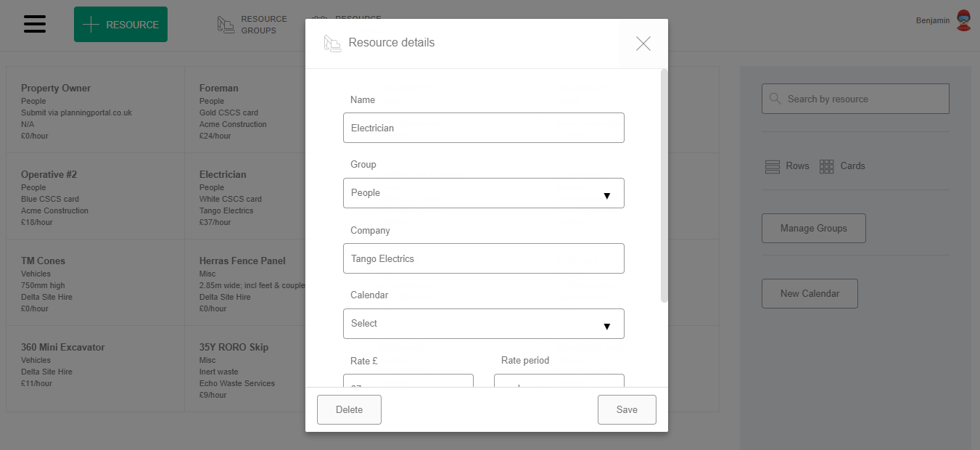This screenshot has height=450, width=980.
Task: Click the plus icon in Resource button
Action: coord(91,25)
